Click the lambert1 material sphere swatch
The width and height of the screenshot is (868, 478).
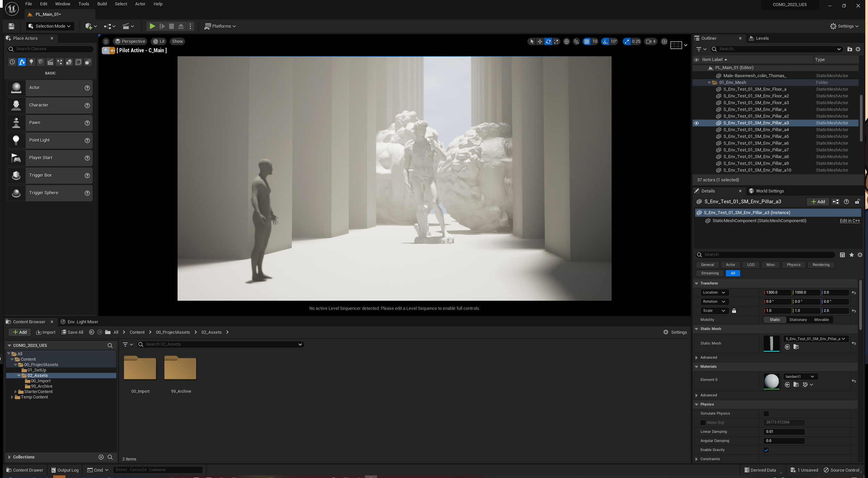click(x=771, y=381)
